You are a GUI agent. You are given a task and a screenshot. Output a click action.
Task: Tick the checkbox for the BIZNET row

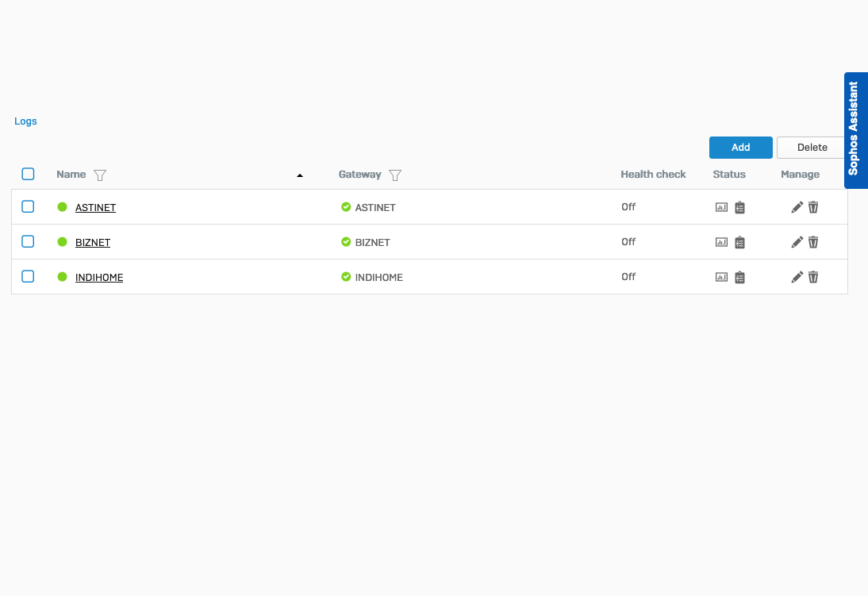click(x=28, y=241)
